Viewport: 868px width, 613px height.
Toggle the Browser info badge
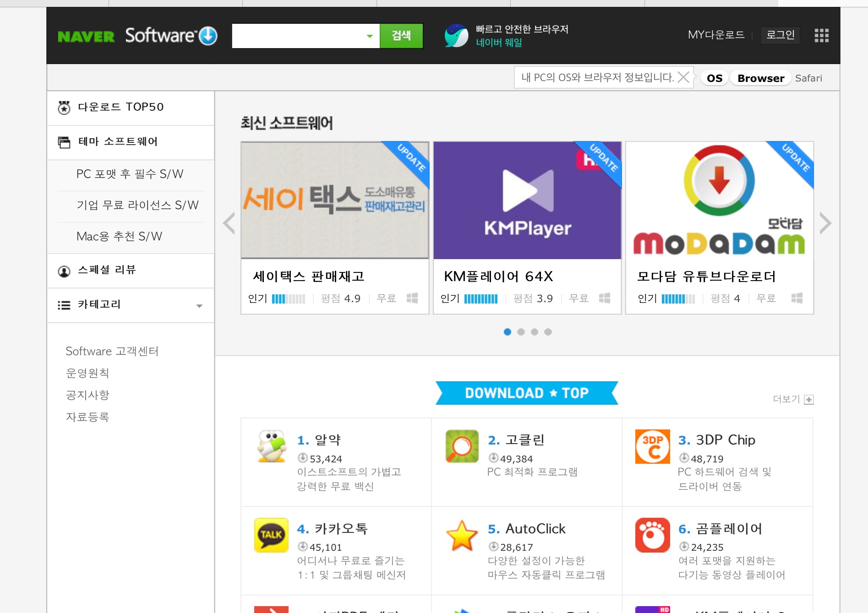click(761, 78)
